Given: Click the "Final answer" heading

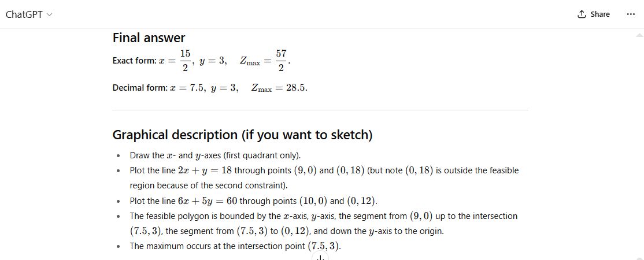Looking at the screenshot, I should click(x=149, y=38).
